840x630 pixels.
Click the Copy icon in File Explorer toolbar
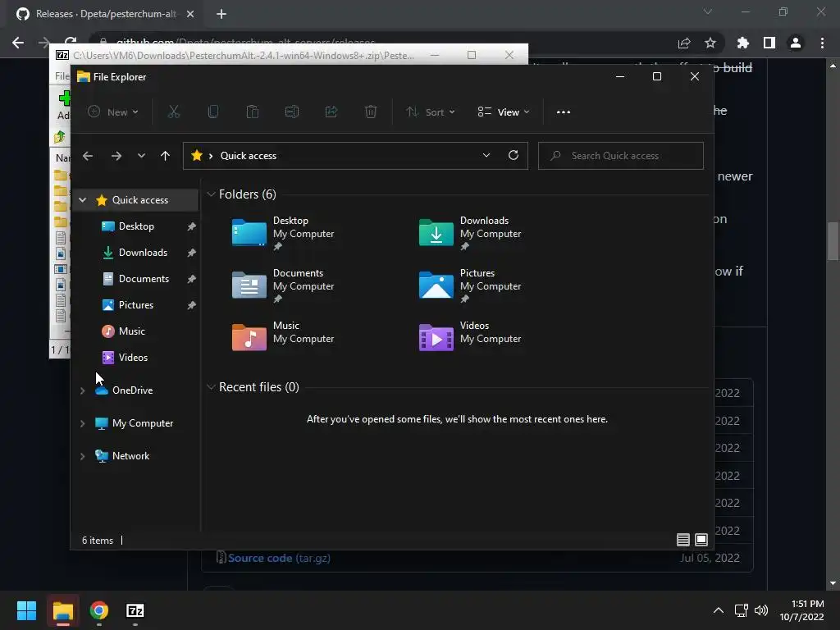pyautogui.click(x=212, y=112)
